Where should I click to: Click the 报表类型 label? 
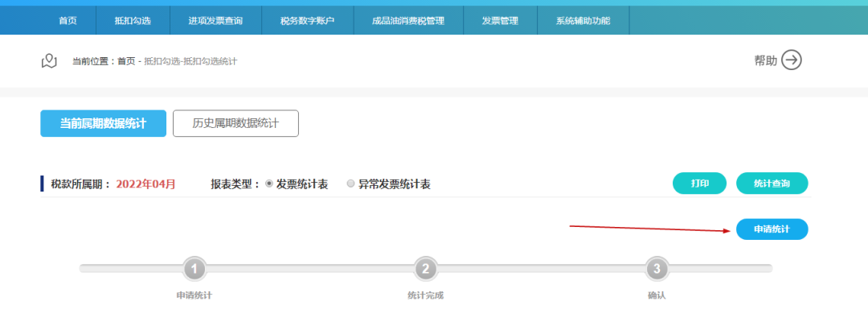(x=235, y=184)
